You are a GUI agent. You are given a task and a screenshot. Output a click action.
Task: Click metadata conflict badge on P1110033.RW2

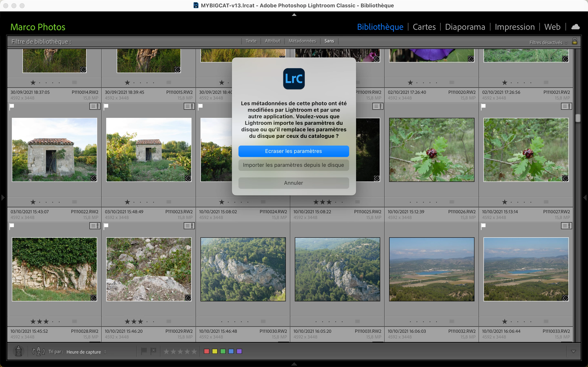[566, 226]
